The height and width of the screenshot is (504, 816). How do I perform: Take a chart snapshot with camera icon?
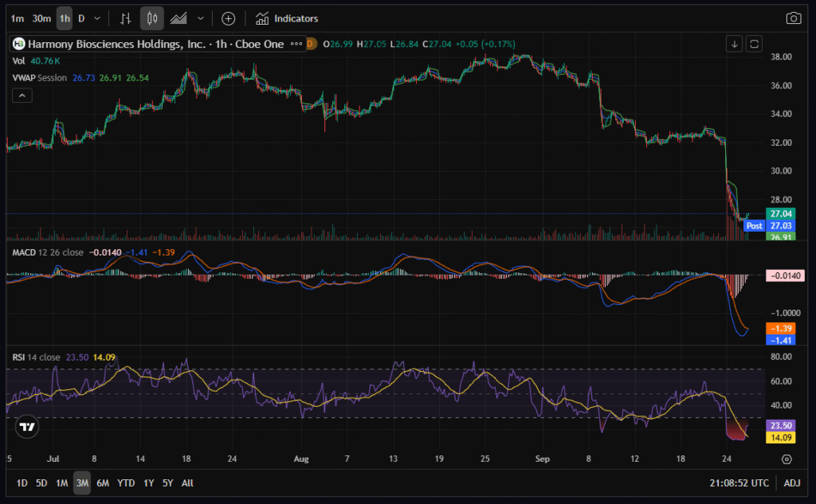793,18
